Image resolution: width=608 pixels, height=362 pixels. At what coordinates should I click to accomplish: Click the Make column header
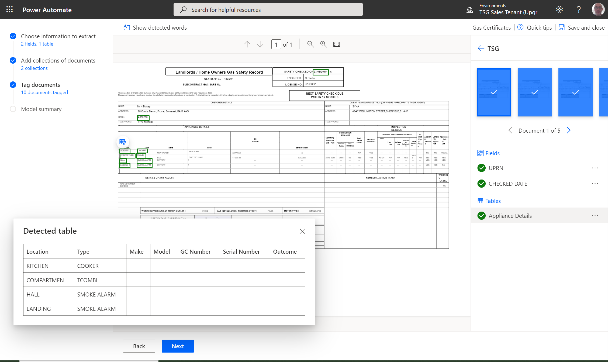(136, 252)
